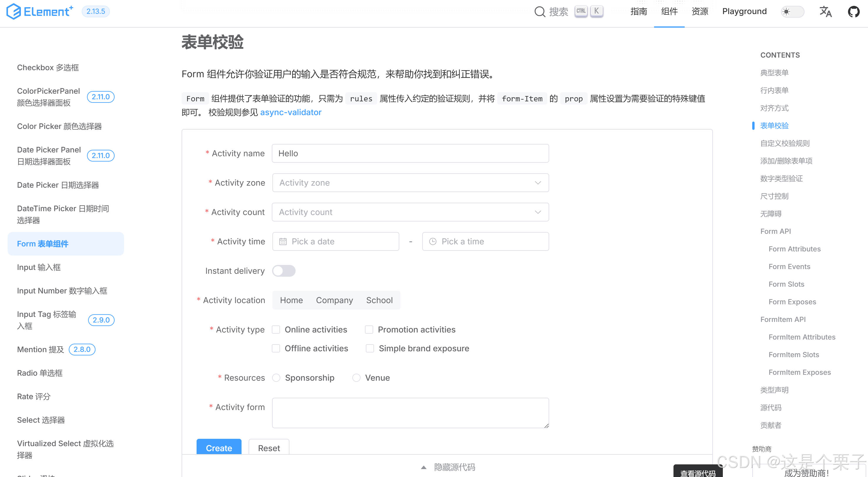Click triangle icon beside 隐藏源代码
Image resolution: width=868 pixels, height=477 pixels.
coord(423,467)
